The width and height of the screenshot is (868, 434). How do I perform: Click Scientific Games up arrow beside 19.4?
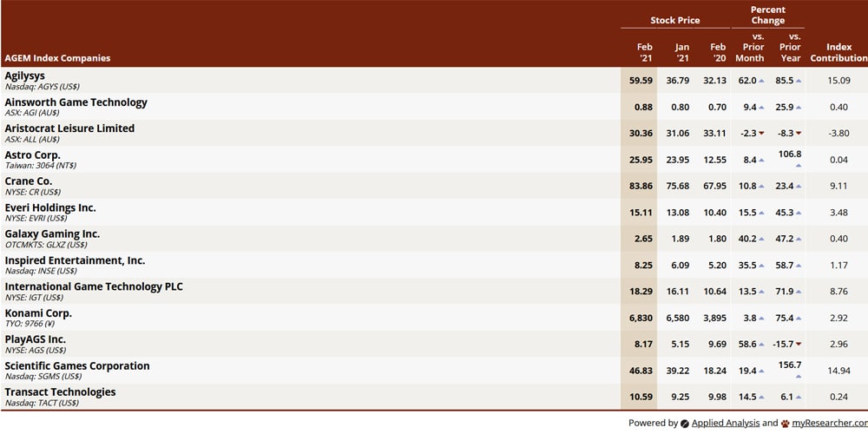[762, 371]
